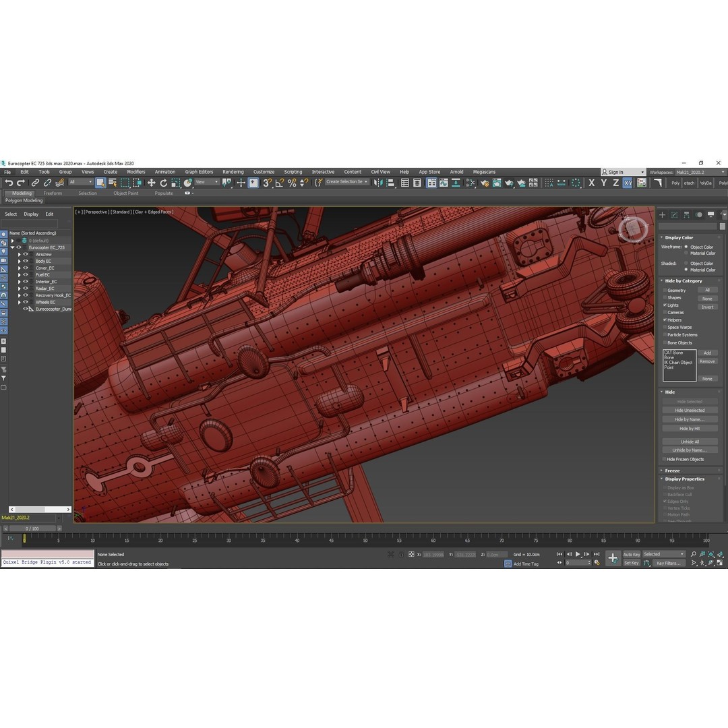Toggle the 3D Snaps icon
The height and width of the screenshot is (728, 728).
click(267, 183)
